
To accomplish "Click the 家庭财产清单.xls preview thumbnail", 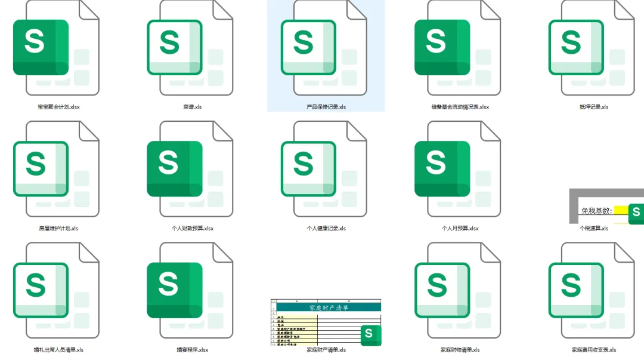I will tap(326, 322).
